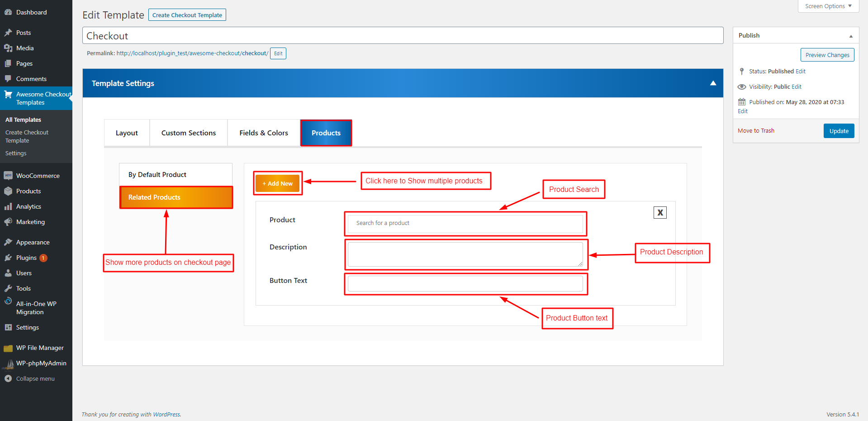Switch to the Layout tab
This screenshot has width=868, height=421.
tap(127, 133)
